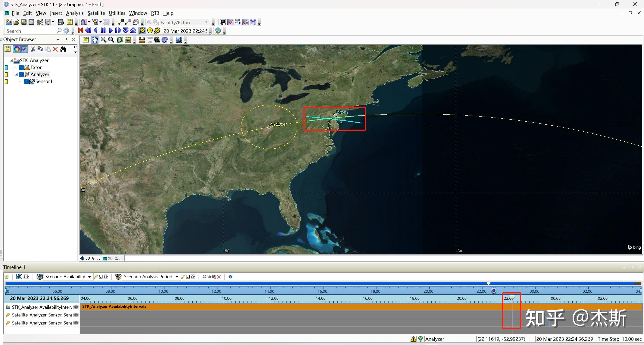Click the Search input field
This screenshot has height=345, width=644.
(30, 31)
